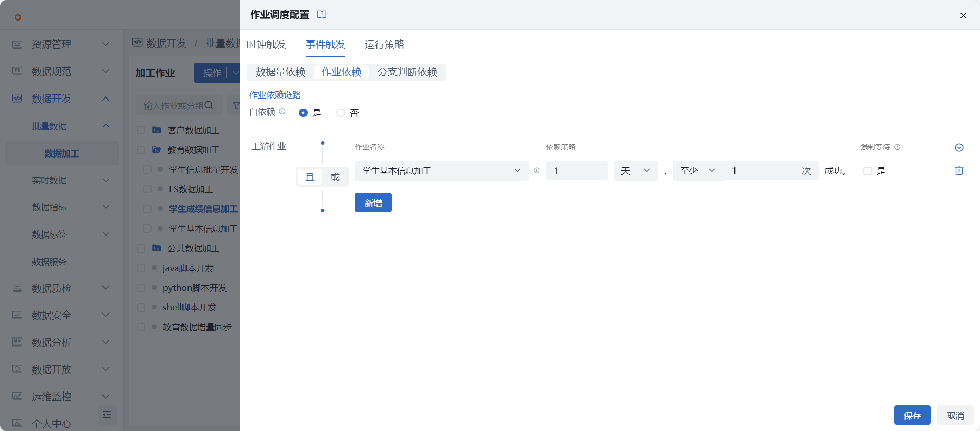This screenshot has width=980, height=431.
Task: Click the 数据规范 sidebar icon
Action: click(17, 71)
